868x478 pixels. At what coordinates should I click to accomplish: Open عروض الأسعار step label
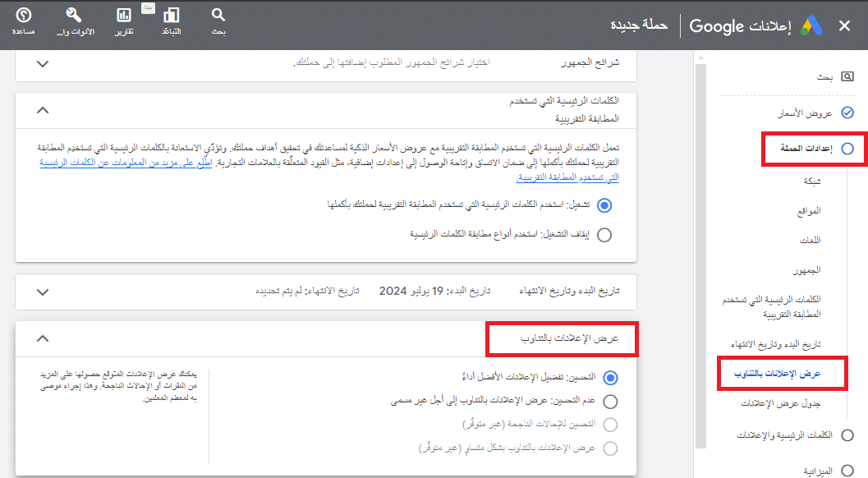[805, 113]
